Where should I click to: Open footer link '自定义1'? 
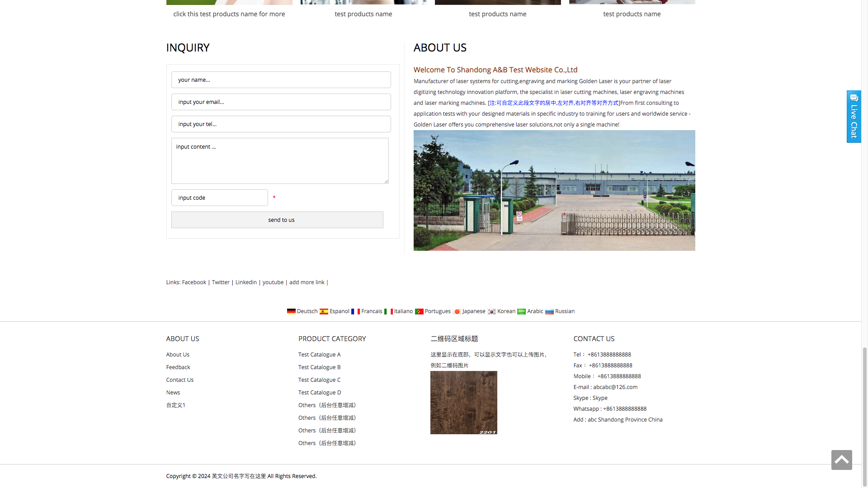(x=176, y=405)
